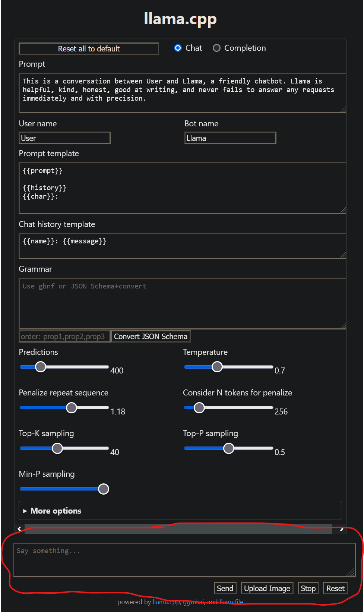Image resolution: width=364 pixels, height=612 pixels.
Task: Click the Grammar text area
Action: pos(183,303)
